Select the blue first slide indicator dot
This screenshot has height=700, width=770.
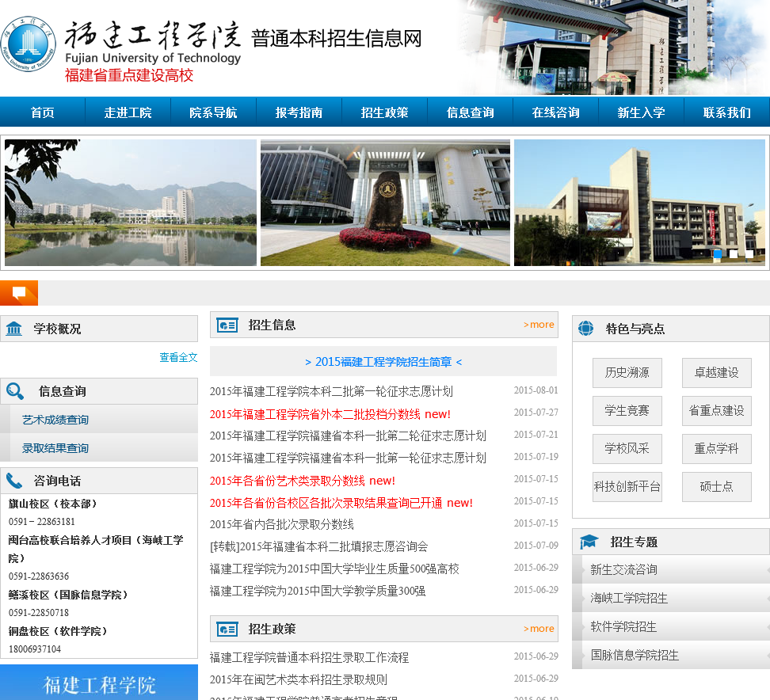coord(718,253)
